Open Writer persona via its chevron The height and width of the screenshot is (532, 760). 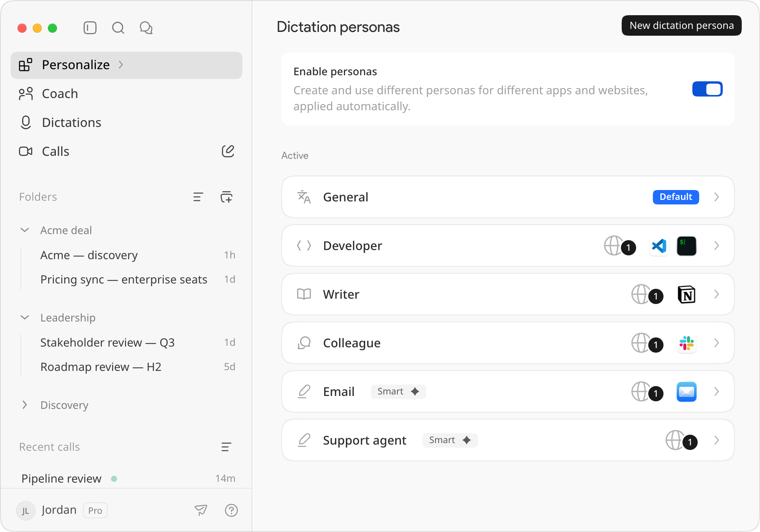(x=717, y=294)
